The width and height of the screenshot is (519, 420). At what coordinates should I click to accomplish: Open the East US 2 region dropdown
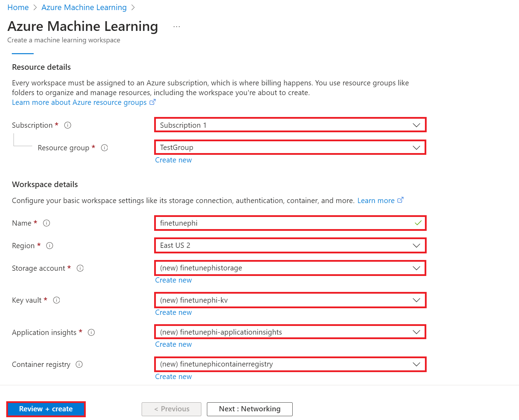click(290, 245)
